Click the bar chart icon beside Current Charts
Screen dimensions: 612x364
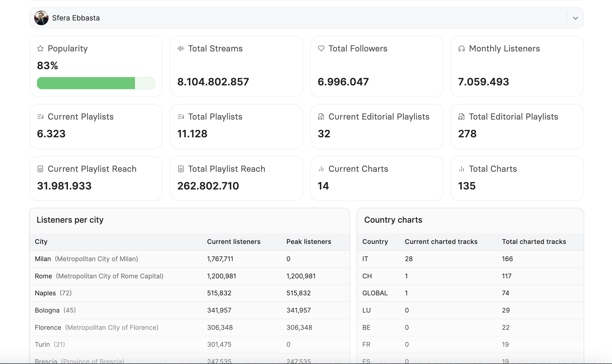pyautogui.click(x=321, y=169)
